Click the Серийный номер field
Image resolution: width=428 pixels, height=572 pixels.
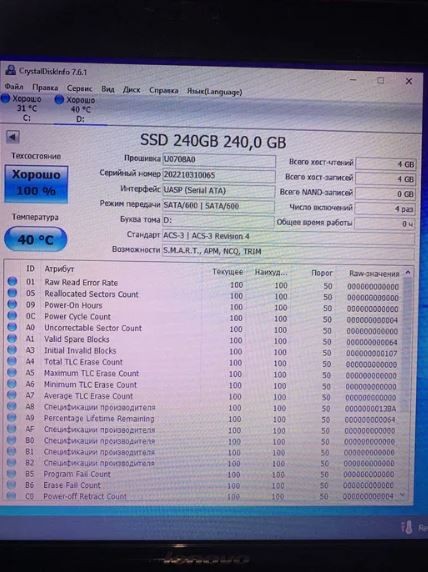[219, 175]
